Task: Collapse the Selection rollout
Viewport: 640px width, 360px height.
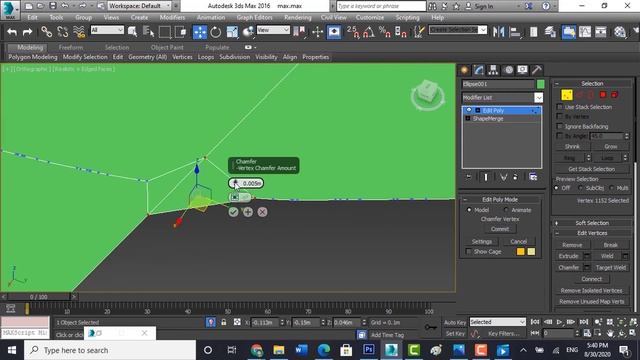Action: pos(556,83)
